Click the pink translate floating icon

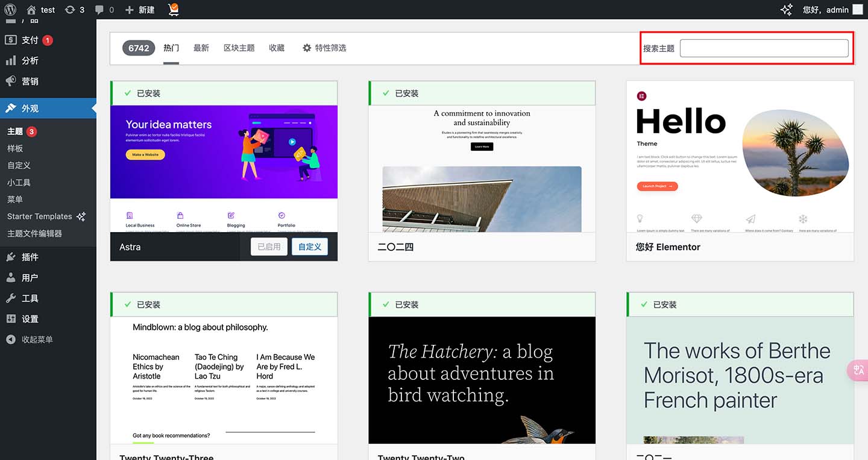click(x=858, y=370)
